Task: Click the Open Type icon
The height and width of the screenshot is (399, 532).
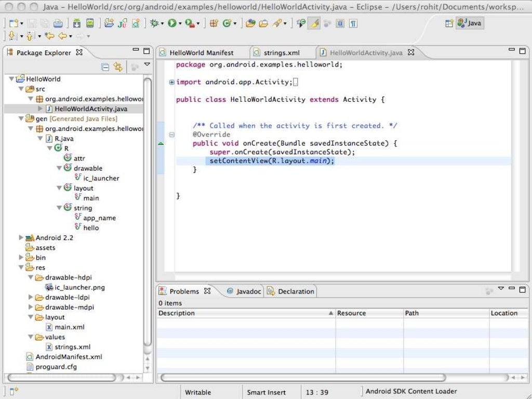Action: tap(251, 23)
